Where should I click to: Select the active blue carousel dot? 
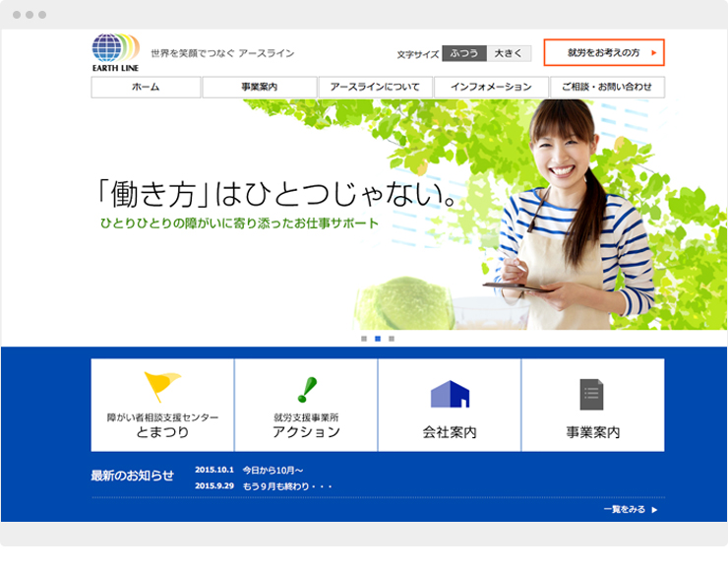point(378,339)
